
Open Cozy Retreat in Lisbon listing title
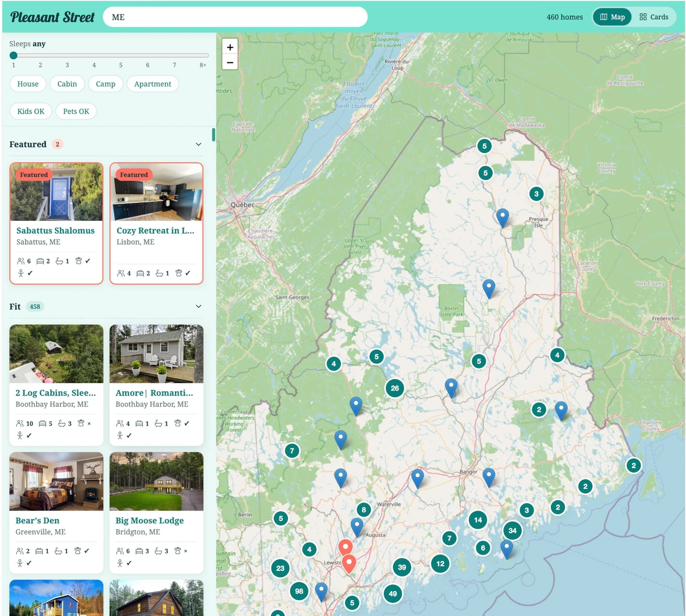pos(155,230)
